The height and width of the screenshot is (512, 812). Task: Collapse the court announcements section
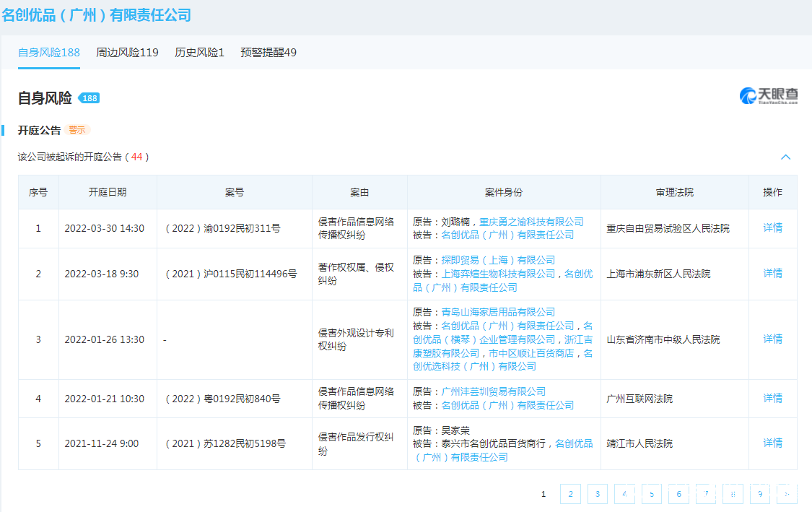coord(785,157)
